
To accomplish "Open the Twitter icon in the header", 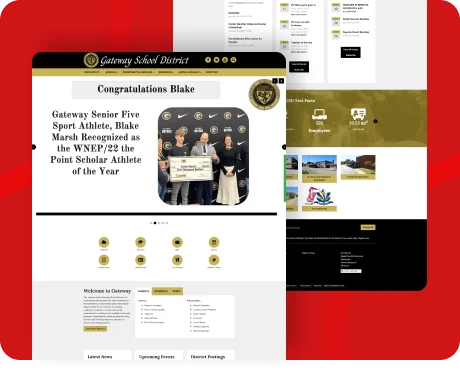I will (x=216, y=60).
